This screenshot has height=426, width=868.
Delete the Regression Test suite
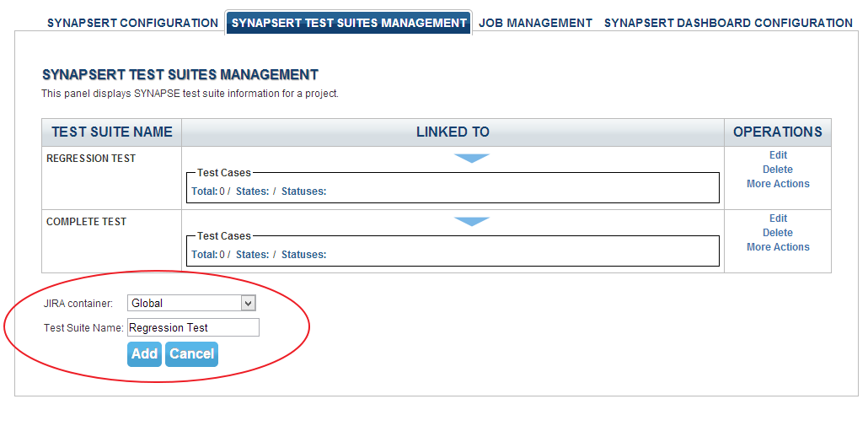778,170
